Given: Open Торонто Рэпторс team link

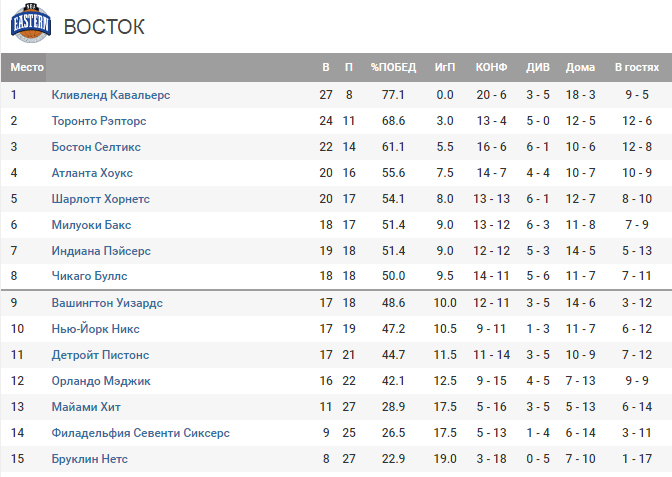Looking at the screenshot, I should (99, 121).
